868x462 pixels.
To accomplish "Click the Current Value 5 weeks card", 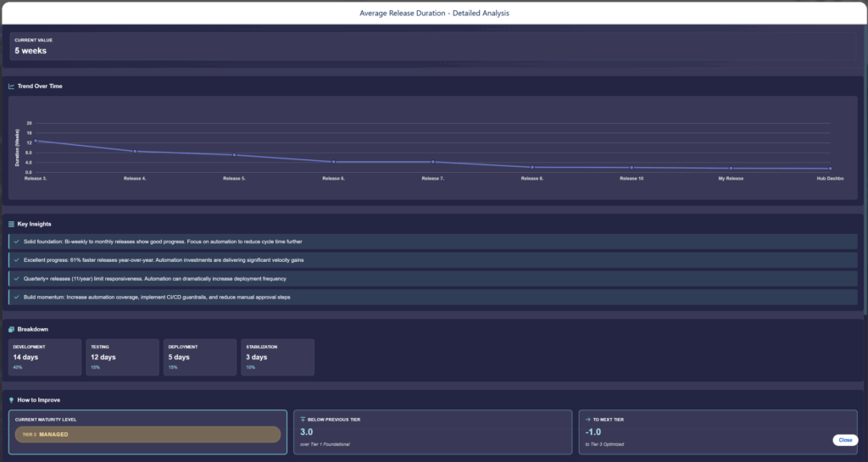I will click(433, 47).
